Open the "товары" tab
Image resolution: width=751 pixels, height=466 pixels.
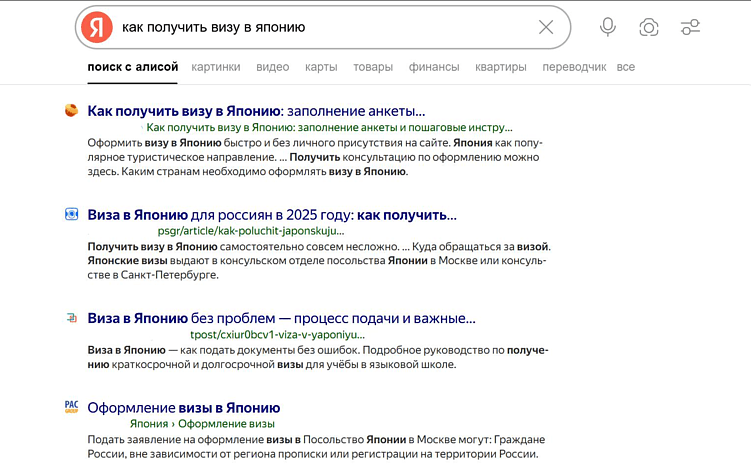click(x=373, y=67)
